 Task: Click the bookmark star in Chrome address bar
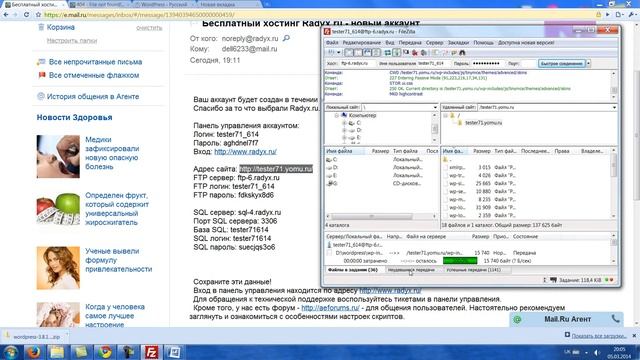pos(38,15)
